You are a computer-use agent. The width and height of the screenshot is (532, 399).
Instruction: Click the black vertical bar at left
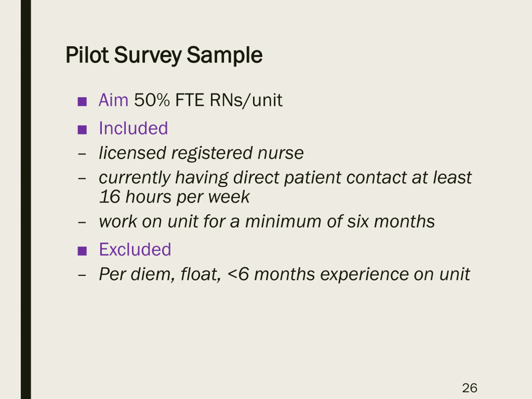coord(26,199)
